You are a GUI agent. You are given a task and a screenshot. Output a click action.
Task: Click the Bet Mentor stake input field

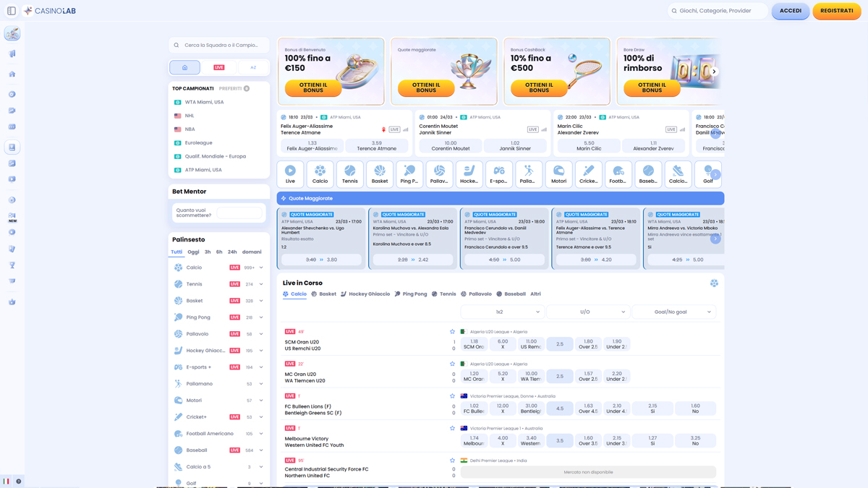239,213
